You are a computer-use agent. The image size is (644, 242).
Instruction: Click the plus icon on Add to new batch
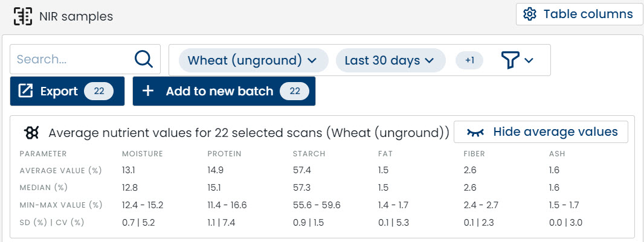tap(148, 91)
